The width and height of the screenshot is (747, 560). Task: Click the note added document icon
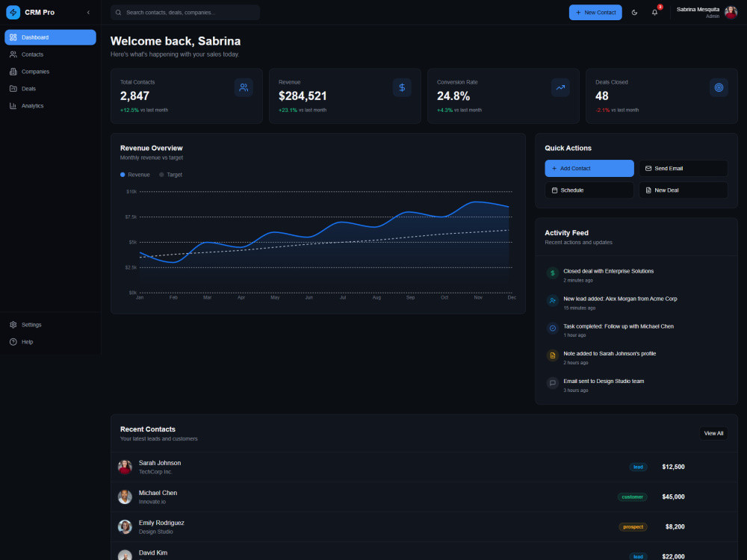[553, 355]
